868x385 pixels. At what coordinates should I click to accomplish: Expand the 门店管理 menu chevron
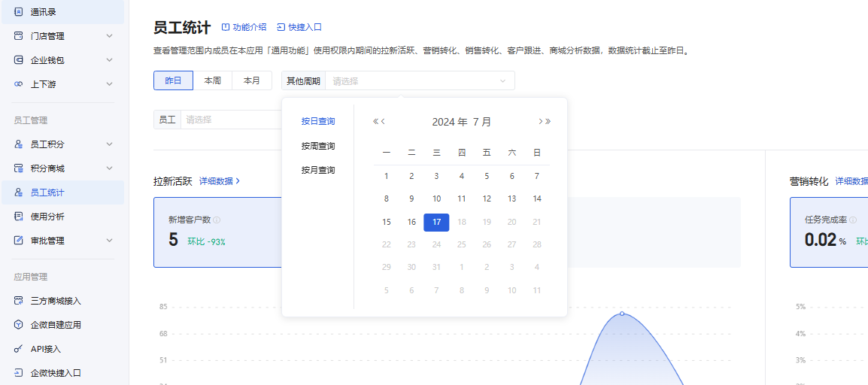pyautogui.click(x=109, y=36)
